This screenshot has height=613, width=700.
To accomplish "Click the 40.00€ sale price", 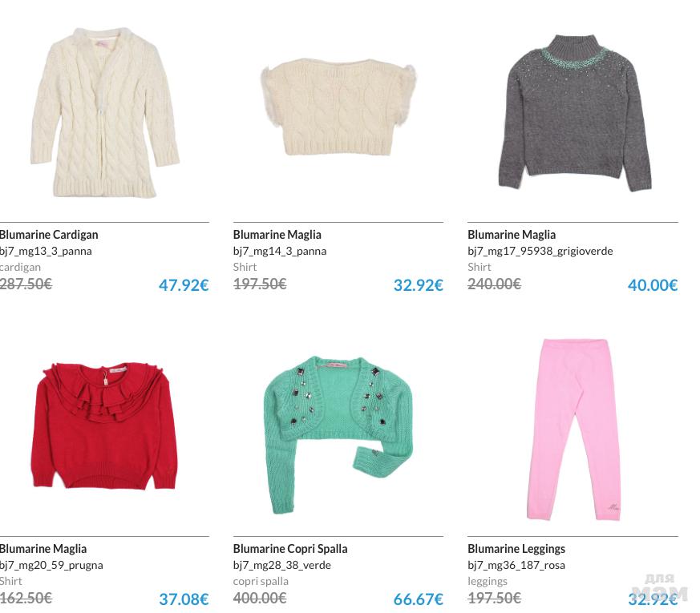I will (x=653, y=285).
